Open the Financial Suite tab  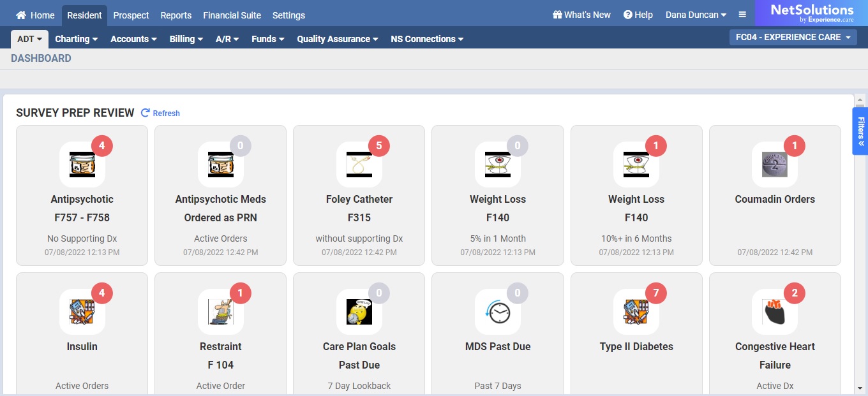point(232,15)
